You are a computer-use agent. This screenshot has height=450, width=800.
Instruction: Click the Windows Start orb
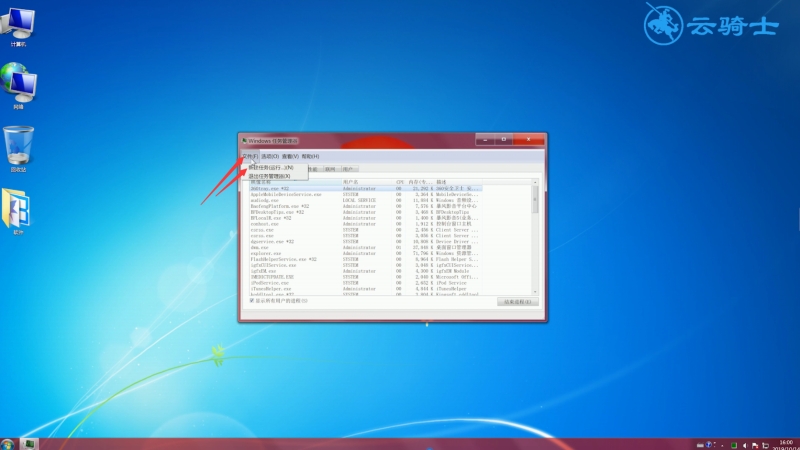click(7, 444)
